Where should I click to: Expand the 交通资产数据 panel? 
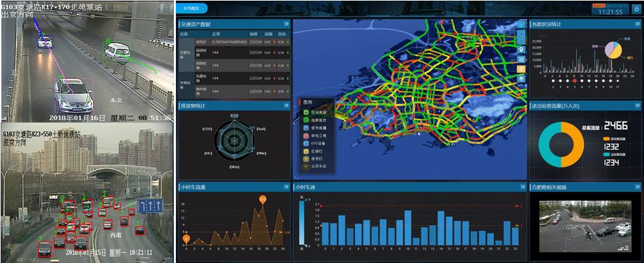[286, 24]
